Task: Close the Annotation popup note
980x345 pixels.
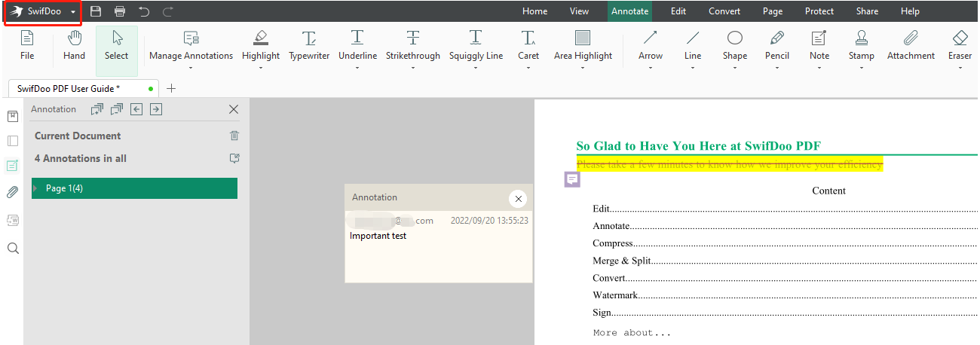Action: pyautogui.click(x=518, y=199)
